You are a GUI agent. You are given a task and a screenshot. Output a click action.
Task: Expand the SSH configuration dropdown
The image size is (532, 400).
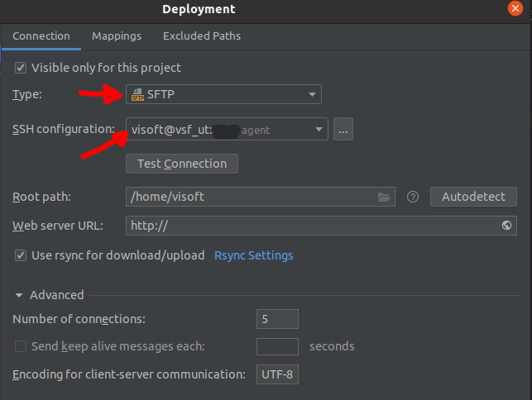[319, 130]
